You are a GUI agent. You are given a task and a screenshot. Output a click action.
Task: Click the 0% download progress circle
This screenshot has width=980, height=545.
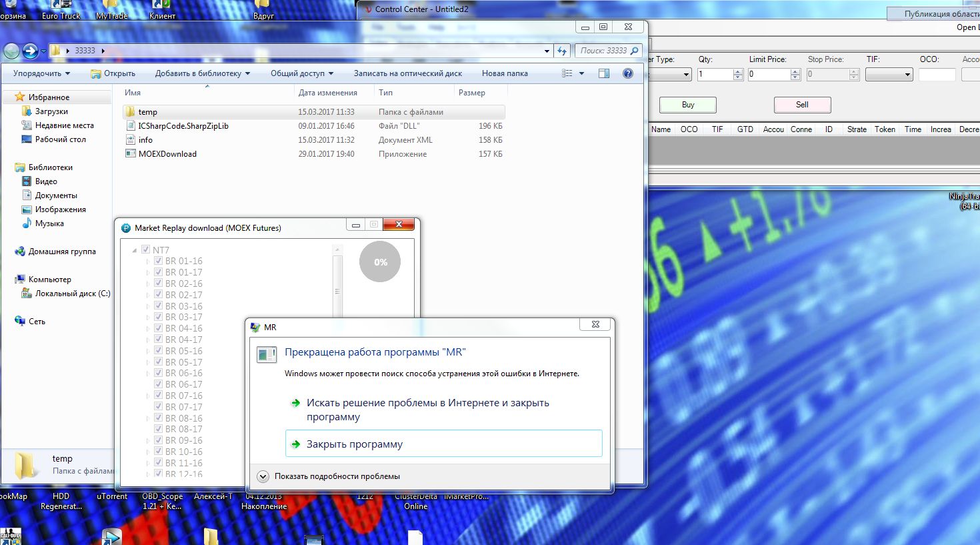point(380,261)
